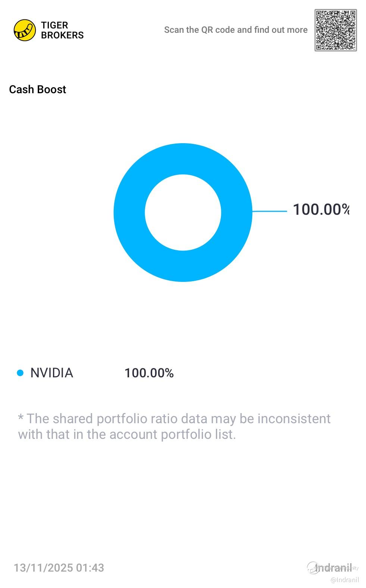Click "Scan the QR code and find out more"
This screenshot has width=366, height=588.
point(236,30)
